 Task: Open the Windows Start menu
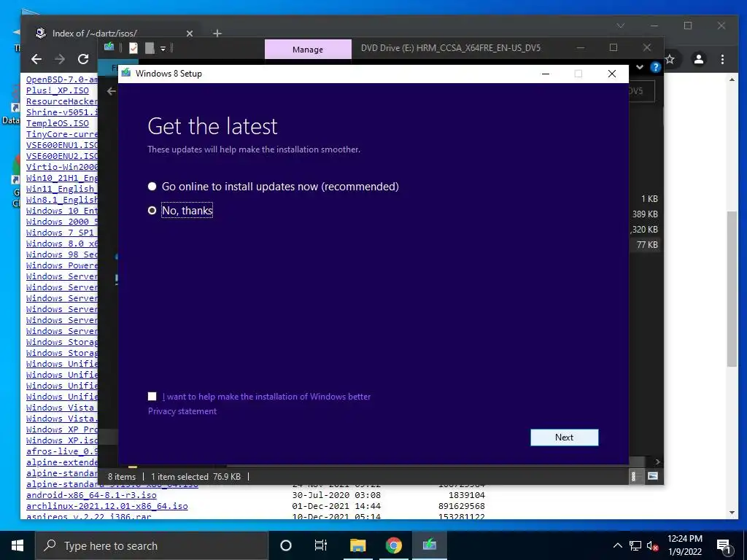tap(18, 545)
